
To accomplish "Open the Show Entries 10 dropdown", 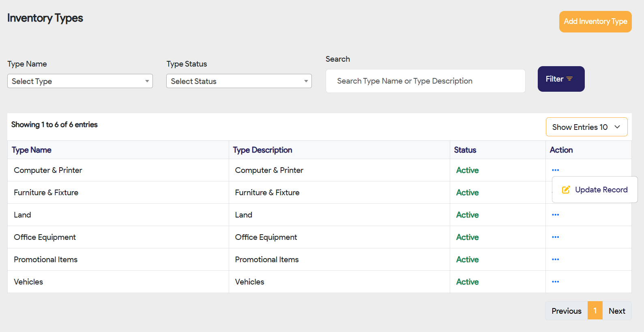I will pyautogui.click(x=586, y=127).
